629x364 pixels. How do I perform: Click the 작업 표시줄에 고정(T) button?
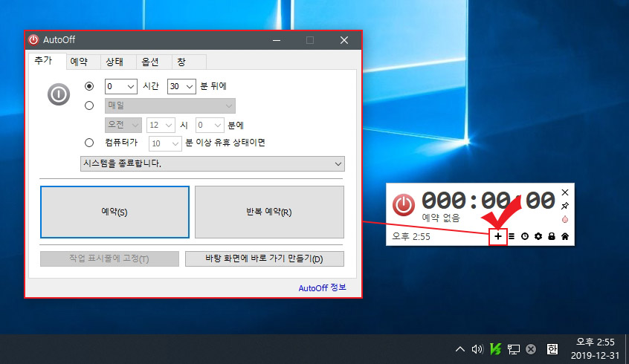click(x=109, y=259)
